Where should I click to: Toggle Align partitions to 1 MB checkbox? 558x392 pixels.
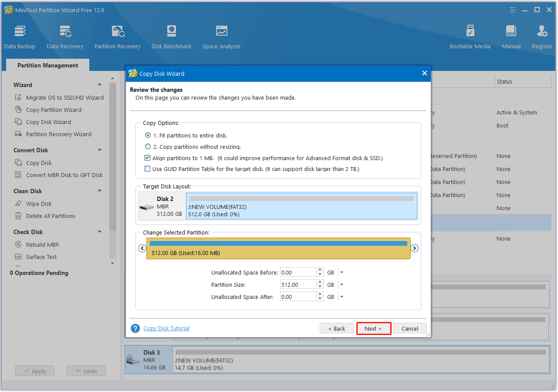pos(148,158)
